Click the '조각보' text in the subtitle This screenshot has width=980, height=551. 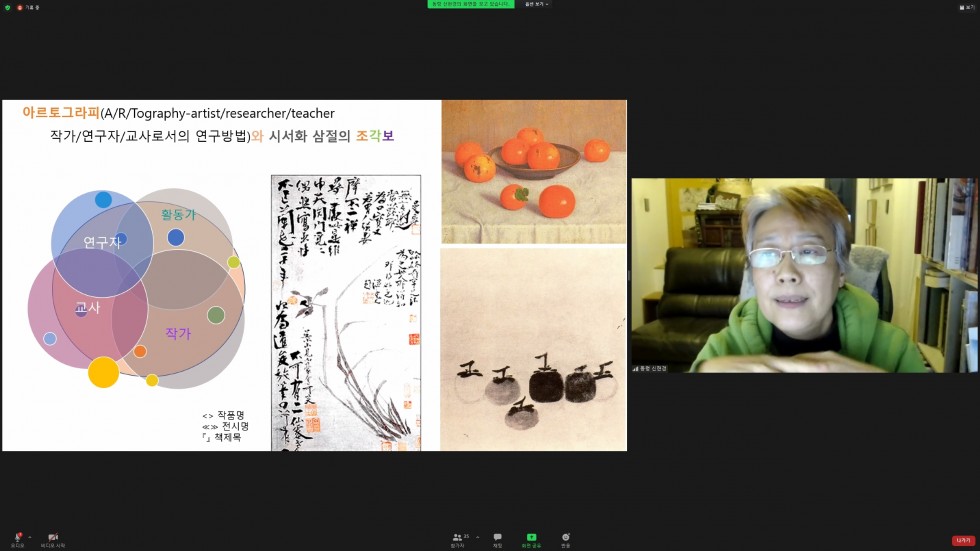tap(375, 136)
